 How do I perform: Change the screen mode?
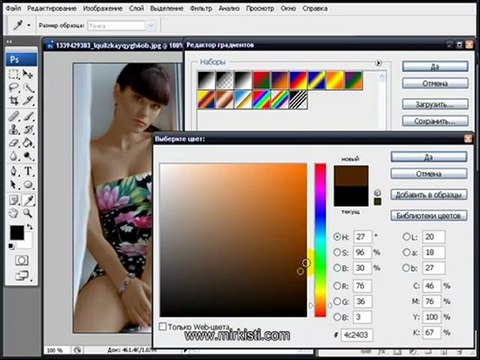tap(22, 276)
